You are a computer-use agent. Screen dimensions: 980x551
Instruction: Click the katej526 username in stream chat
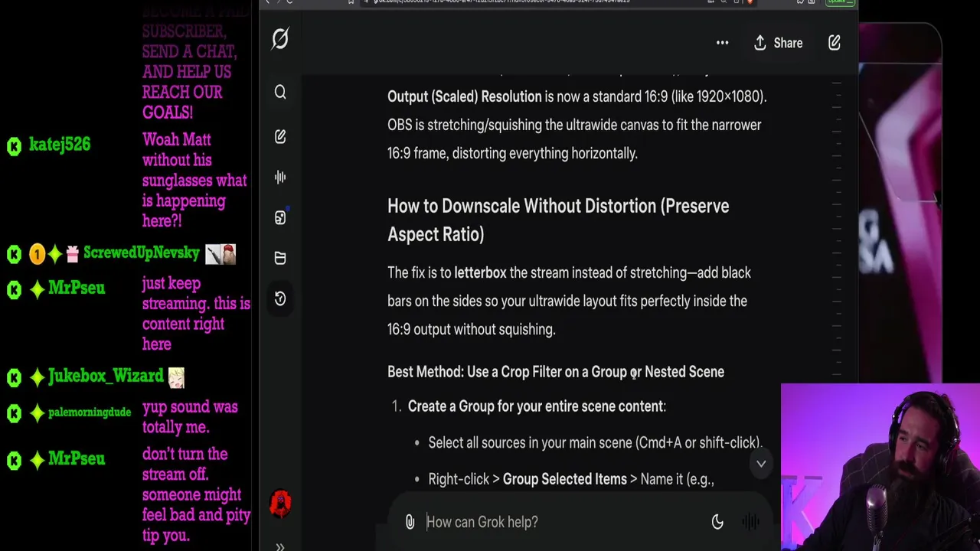point(60,145)
